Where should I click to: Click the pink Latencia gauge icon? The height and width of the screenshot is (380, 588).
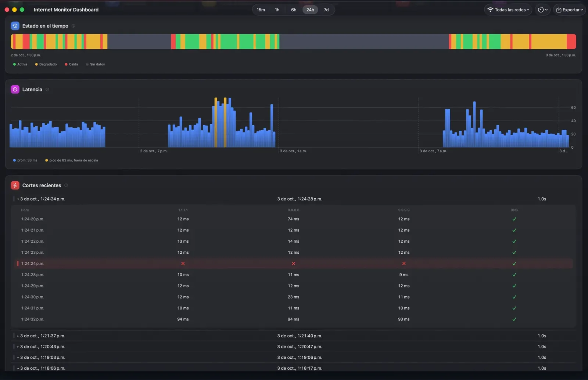click(15, 89)
